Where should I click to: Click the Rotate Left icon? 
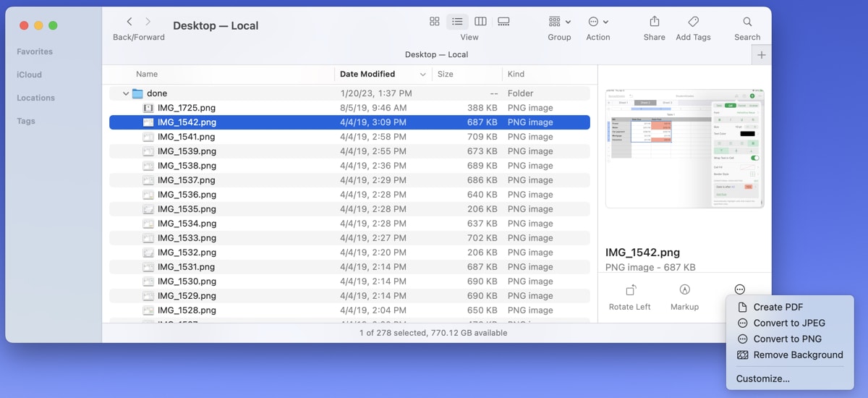(x=630, y=290)
